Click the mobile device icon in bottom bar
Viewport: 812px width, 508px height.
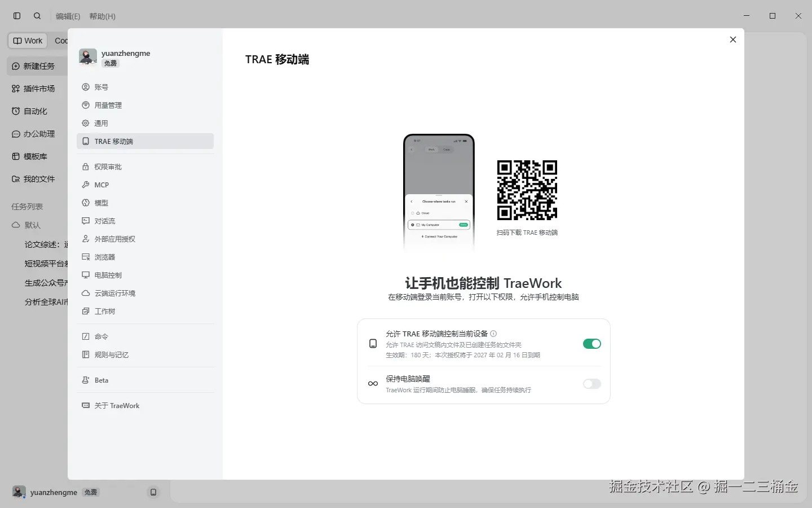point(153,492)
